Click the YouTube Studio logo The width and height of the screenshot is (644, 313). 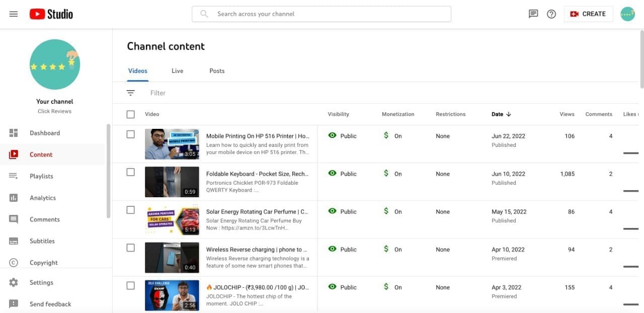pos(51,14)
